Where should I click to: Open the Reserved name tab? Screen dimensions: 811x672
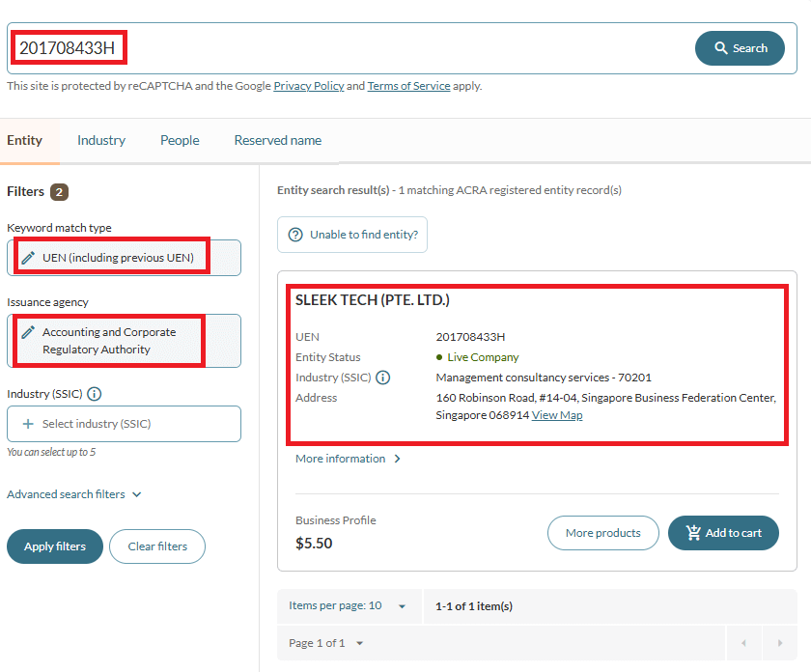click(277, 139)
